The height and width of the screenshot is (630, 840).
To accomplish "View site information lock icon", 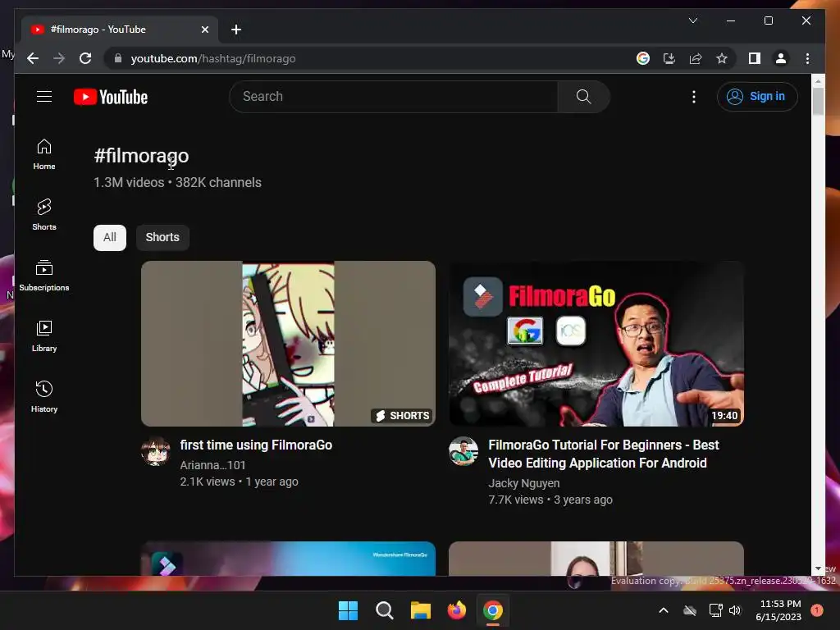I will coord(118,58).
